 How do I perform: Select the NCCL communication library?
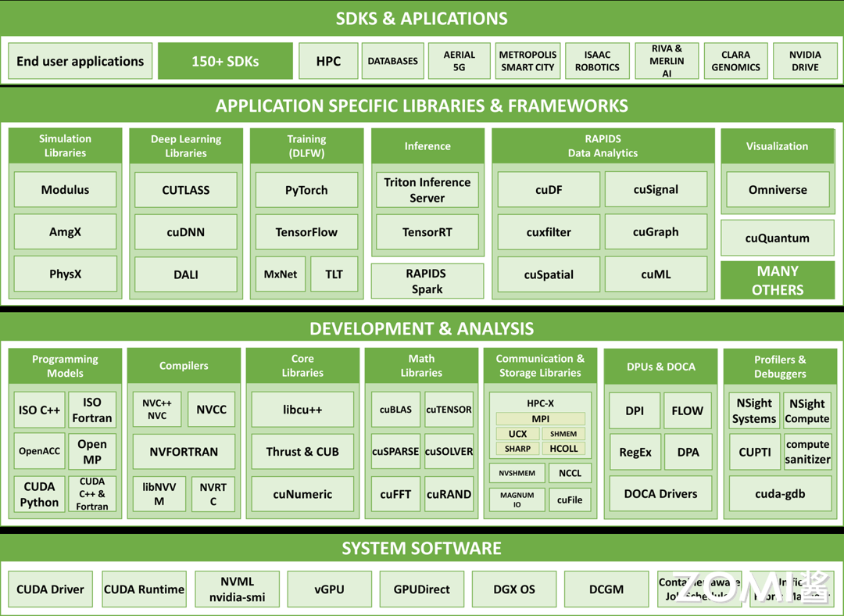pyautogui.click(x=570, y=473)
